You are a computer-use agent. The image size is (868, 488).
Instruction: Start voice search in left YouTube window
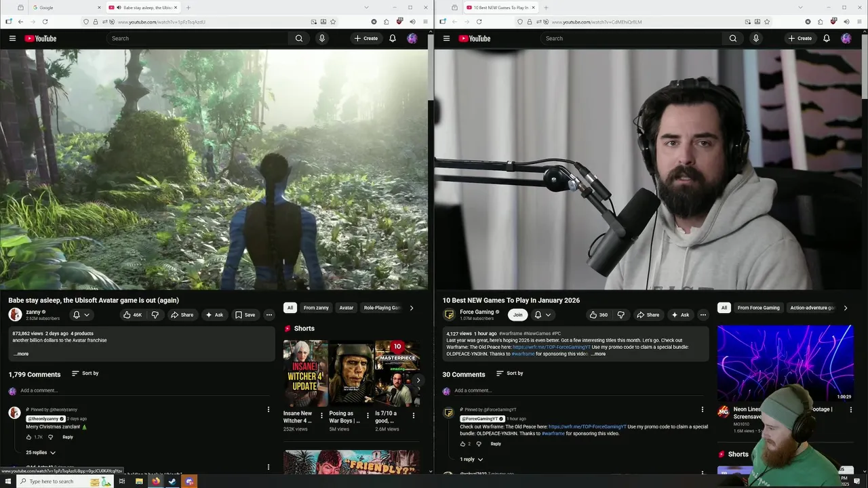coord(322,39)
